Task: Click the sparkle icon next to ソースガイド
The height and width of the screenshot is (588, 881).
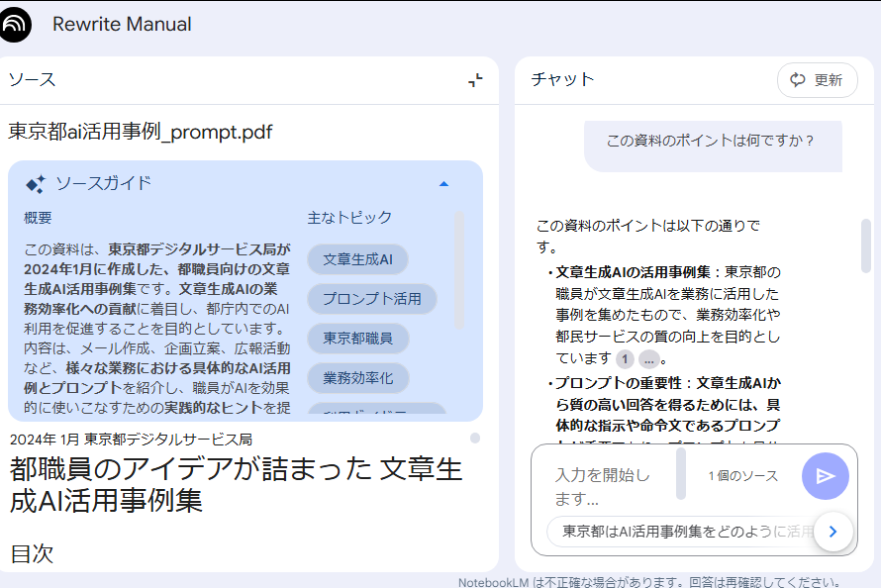Action: [31, 183]
